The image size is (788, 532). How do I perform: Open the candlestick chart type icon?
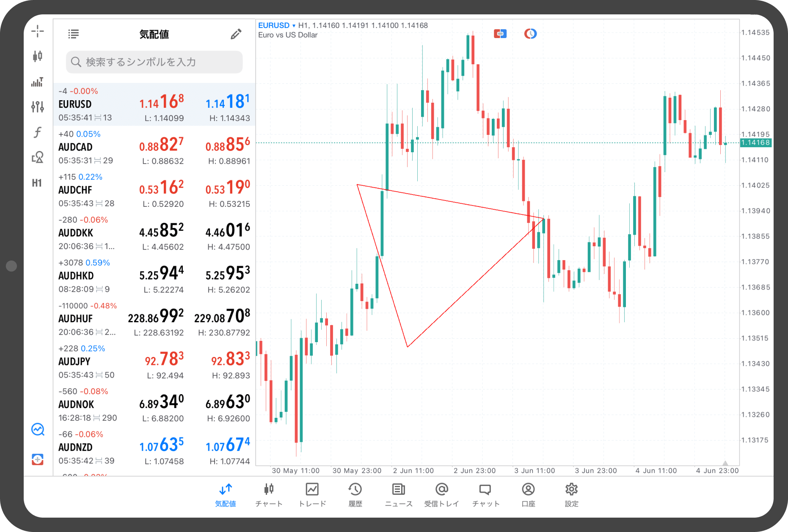pyautogui.click(x=37, y=56)
